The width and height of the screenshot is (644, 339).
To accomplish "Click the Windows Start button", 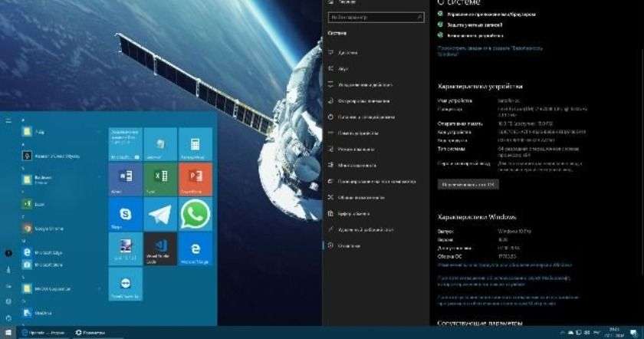I will (8, 333).
